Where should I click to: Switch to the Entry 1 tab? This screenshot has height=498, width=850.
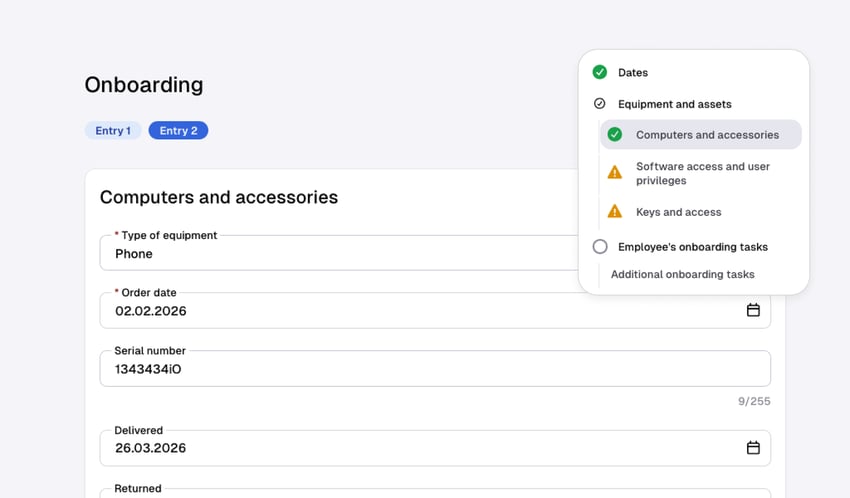point(112,131)
